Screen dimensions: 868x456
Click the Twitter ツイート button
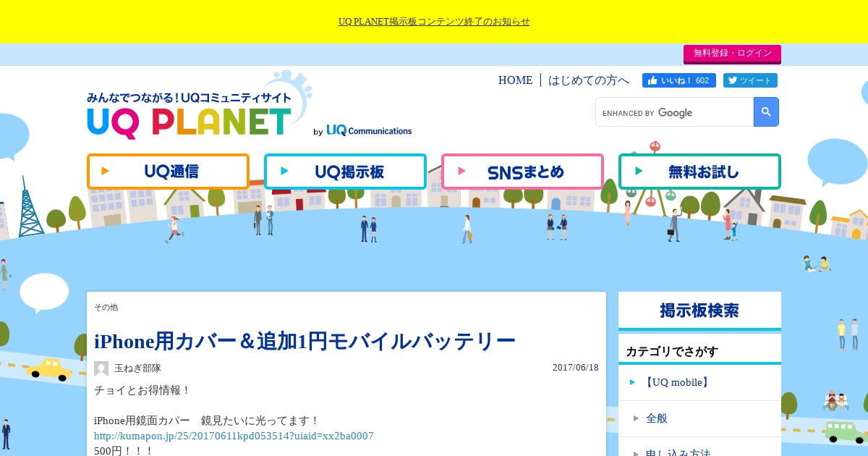pos(750,80)
